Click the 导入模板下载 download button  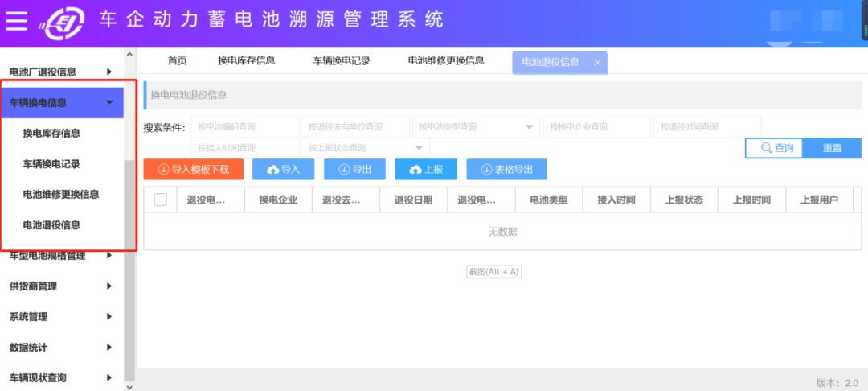point(193,169)
